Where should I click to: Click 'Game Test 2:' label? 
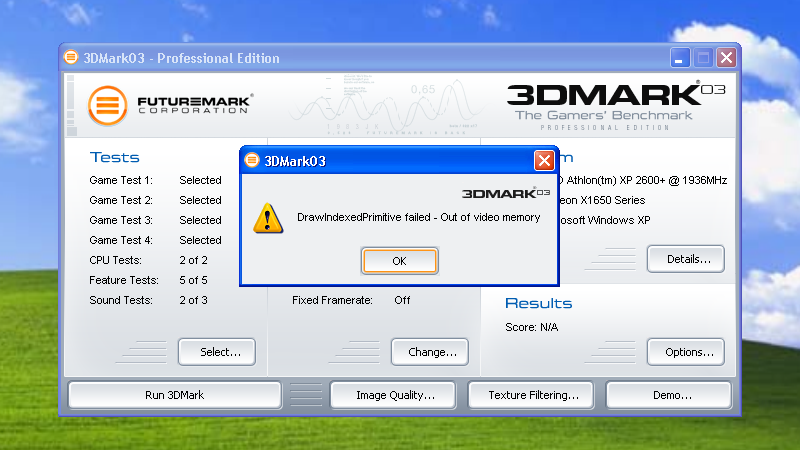click(121, 200)
